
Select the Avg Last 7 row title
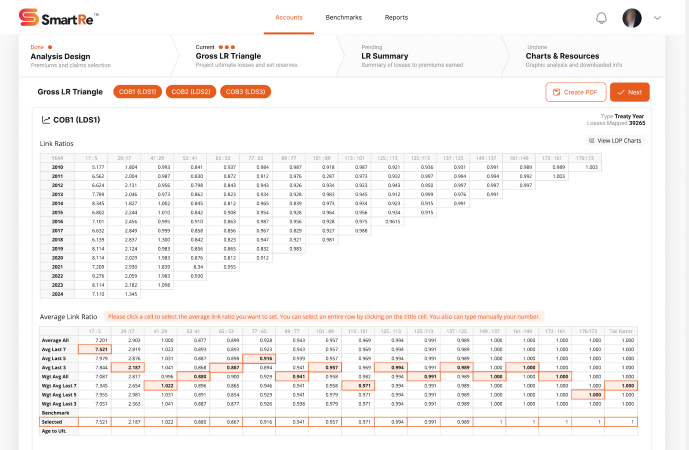tap(54, 348)
